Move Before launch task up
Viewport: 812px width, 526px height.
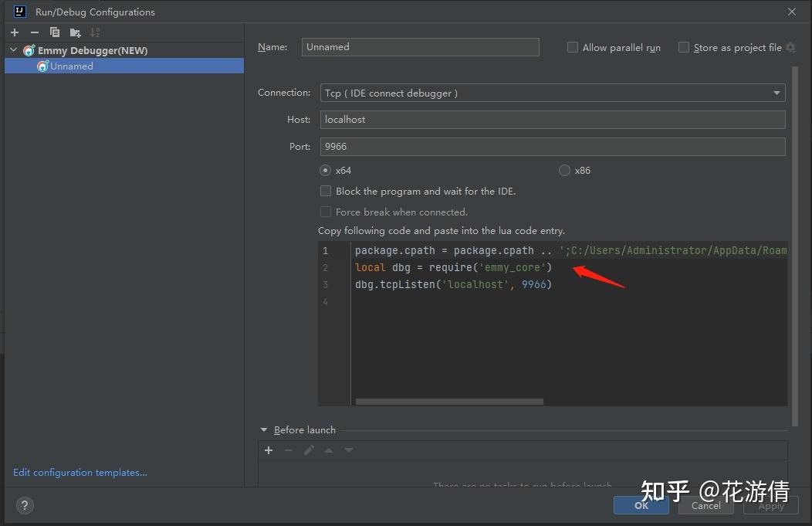point(329,450)
